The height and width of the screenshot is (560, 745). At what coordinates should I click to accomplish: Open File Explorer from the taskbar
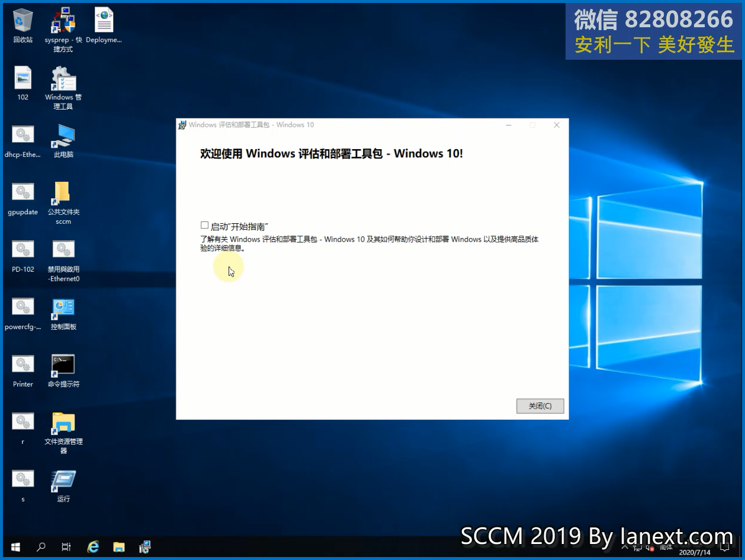119,547
